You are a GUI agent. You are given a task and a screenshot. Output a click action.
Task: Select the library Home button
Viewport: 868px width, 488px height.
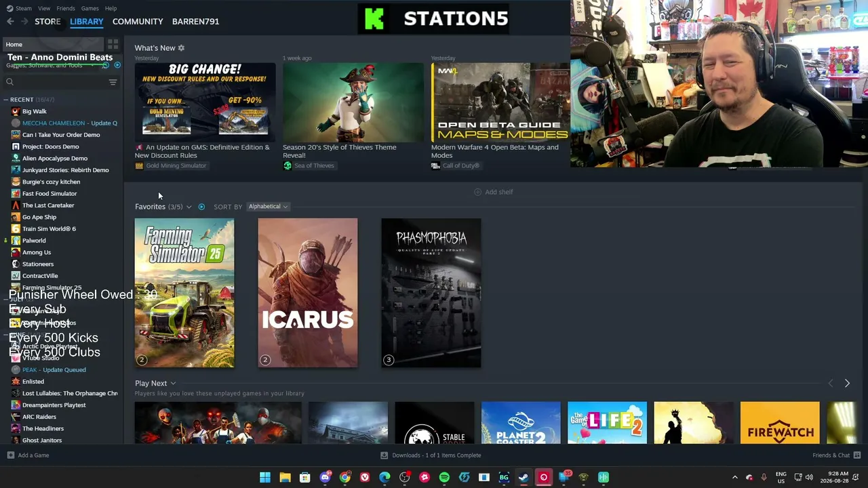click(53, 45)
